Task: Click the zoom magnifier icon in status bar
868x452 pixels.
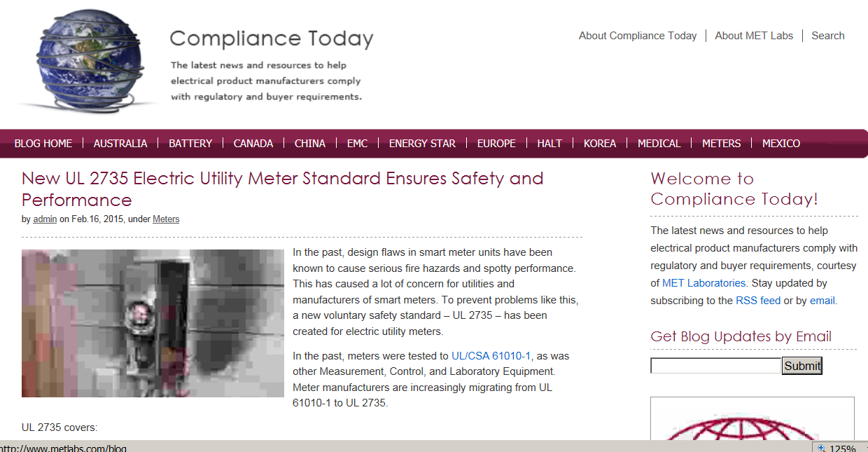Action: click(820, 448)
